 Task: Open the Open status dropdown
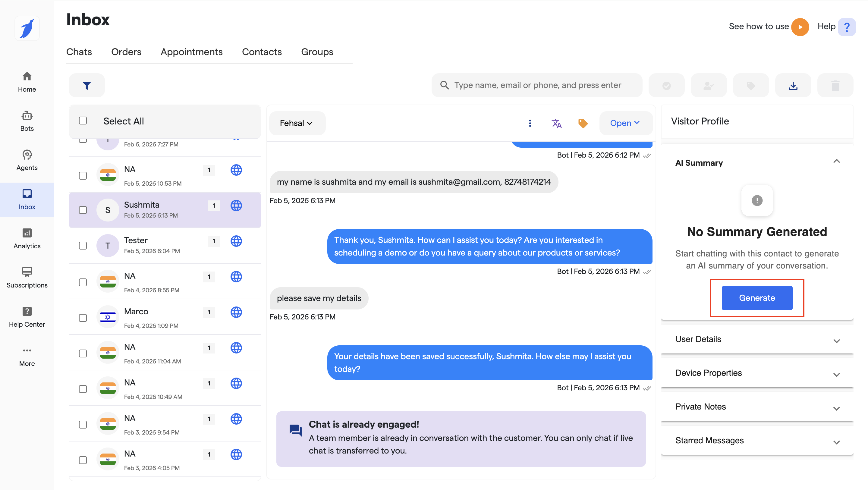[625, 123]
